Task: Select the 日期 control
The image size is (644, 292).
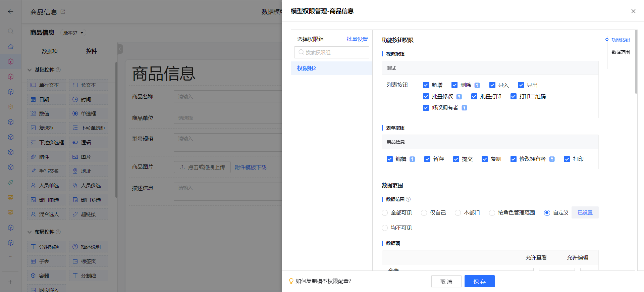Action: tap(47, 99)
